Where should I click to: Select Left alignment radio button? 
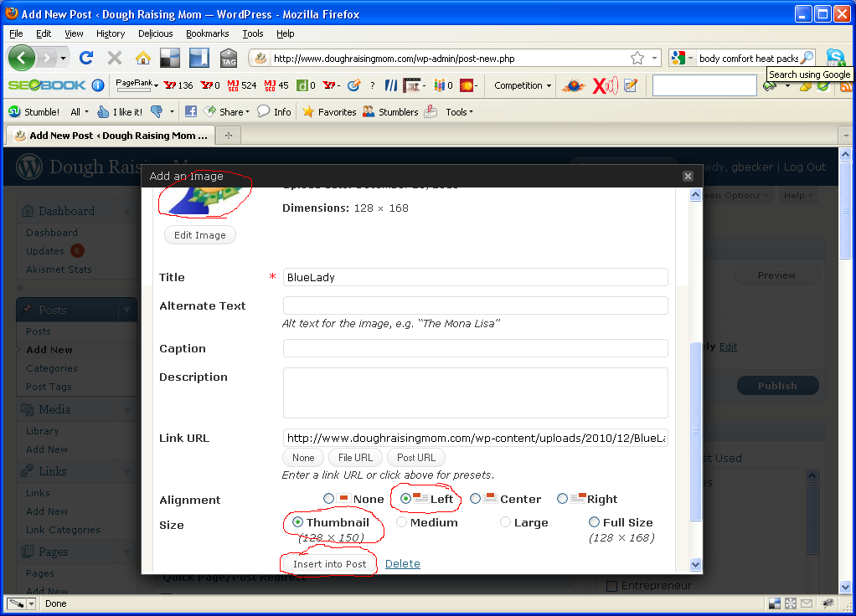[x=405, y=499]
